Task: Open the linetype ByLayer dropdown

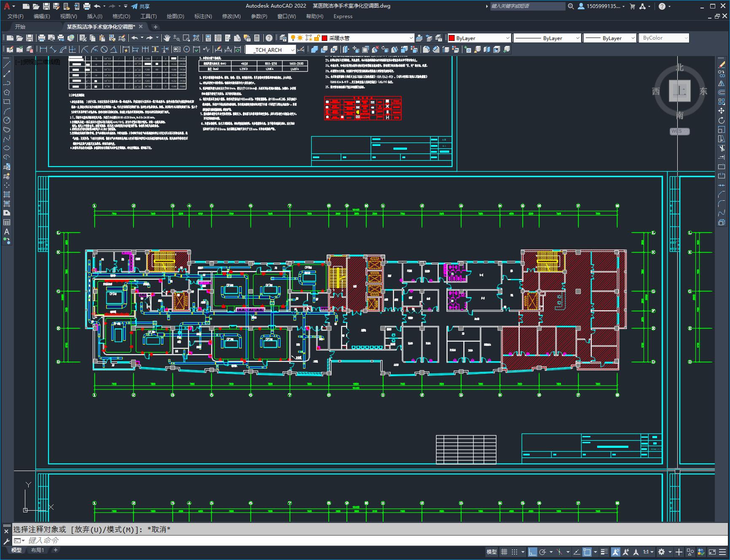Action: 547,38
